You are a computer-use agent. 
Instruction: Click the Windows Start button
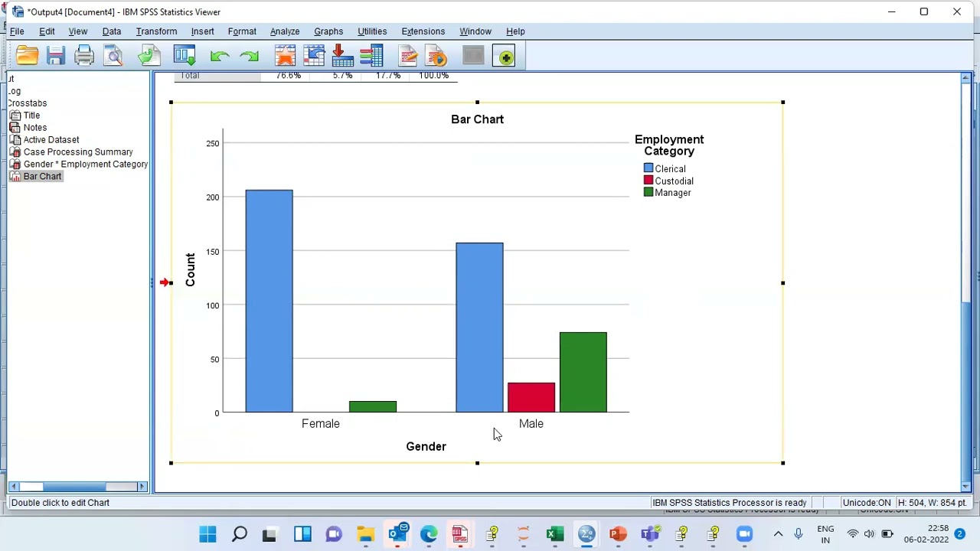207,534
